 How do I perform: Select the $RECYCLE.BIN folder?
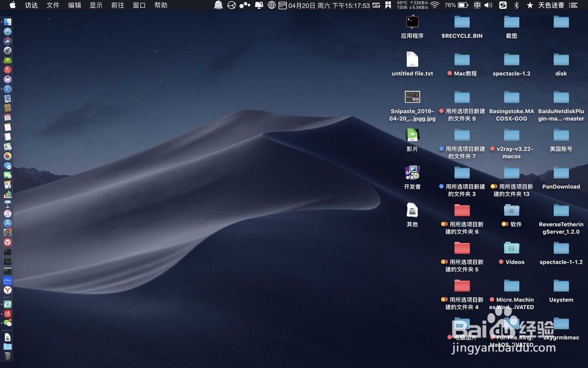coord(462,27)
